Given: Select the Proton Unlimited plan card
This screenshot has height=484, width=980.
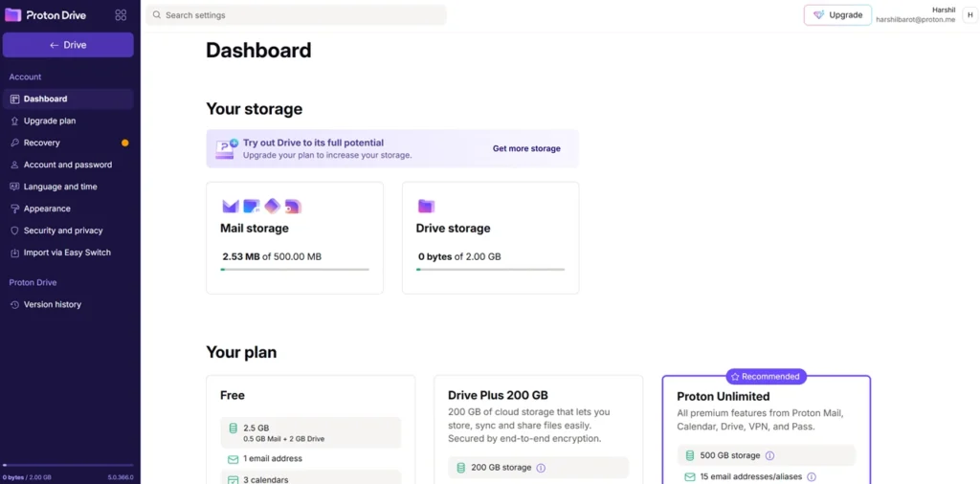Looking at the screenshot, I should click(x=767, y=429).
